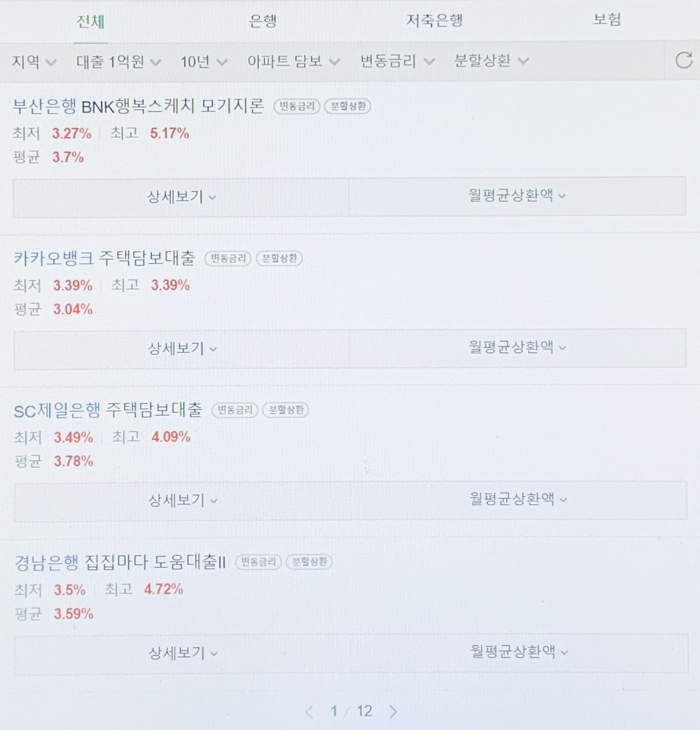Open the 아파트 담보 collateral dropdown
The width and height of the screenshot is (700, 730).
coord(293,61)
